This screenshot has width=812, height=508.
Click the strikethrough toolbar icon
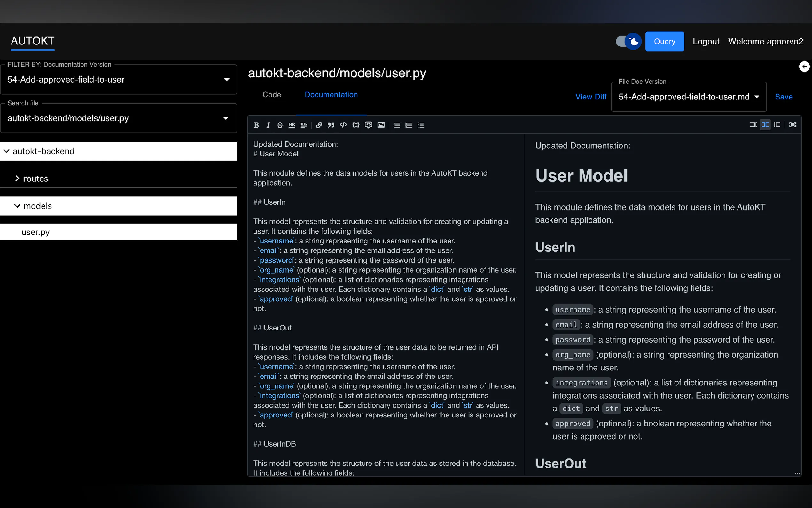[280, 125]
